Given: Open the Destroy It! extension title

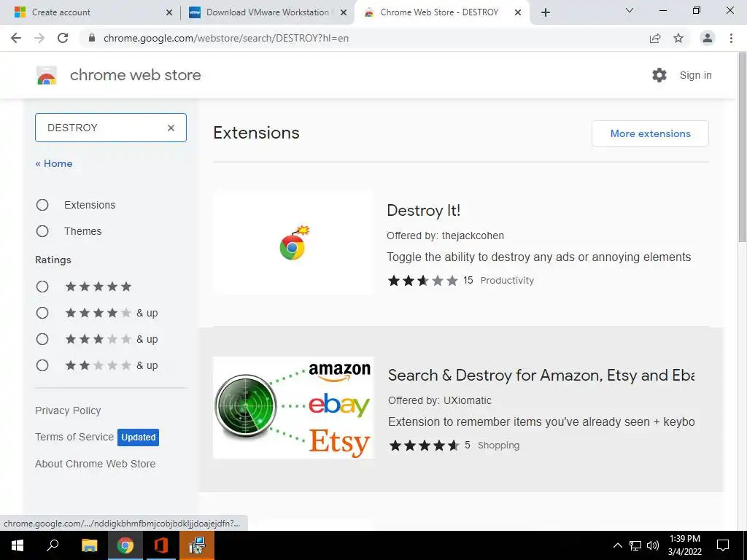Looking at the screenshot, I should 424,211.
